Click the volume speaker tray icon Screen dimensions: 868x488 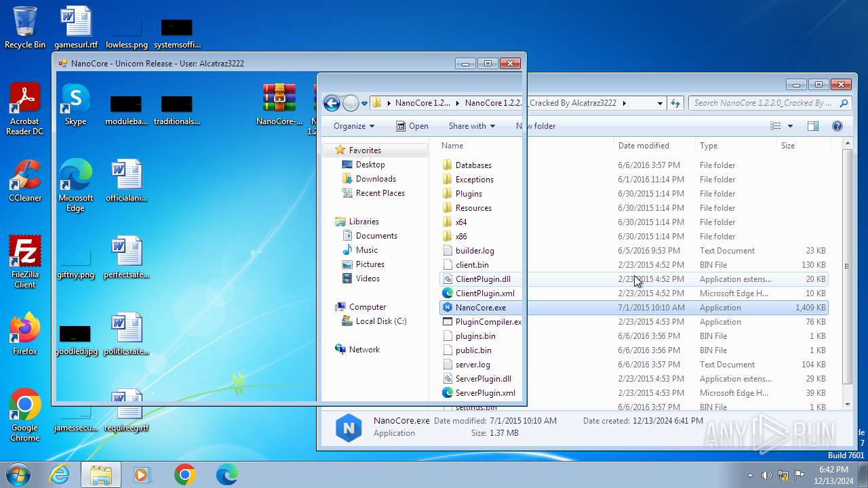(767, 475)
